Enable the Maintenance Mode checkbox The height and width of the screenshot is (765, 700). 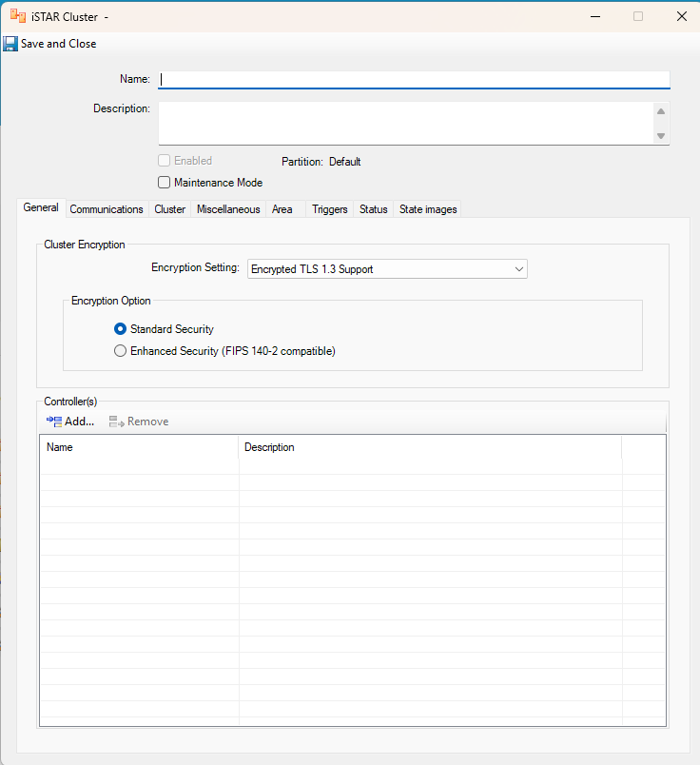click(x=164, y=183)
